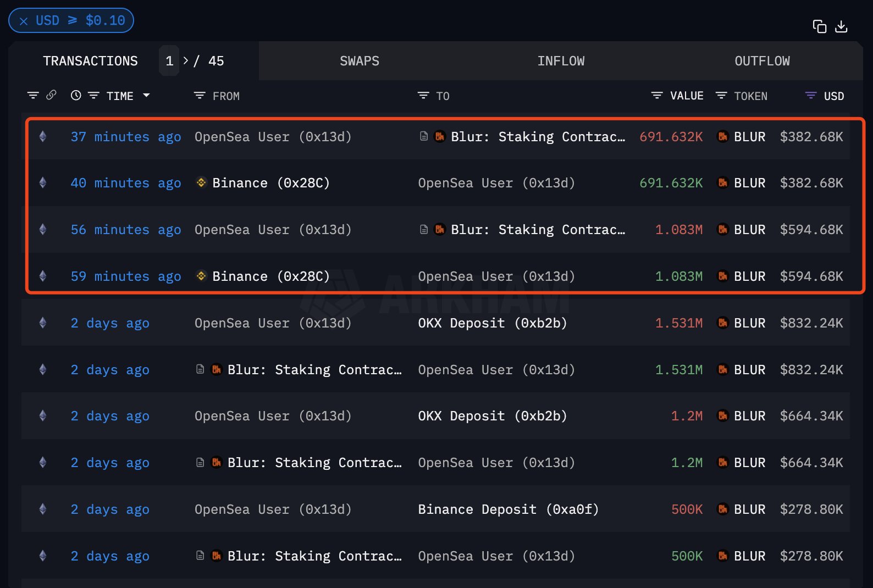Viewport: 873px width, 588px height.
Task: Open the 56 minutes ago transaction link
Action: point(126,230)
